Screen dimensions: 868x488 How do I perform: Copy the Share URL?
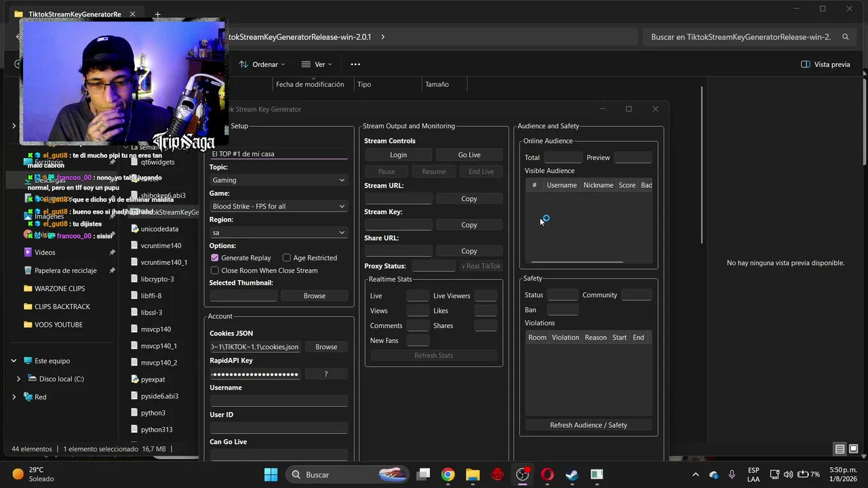pos(469,251)
